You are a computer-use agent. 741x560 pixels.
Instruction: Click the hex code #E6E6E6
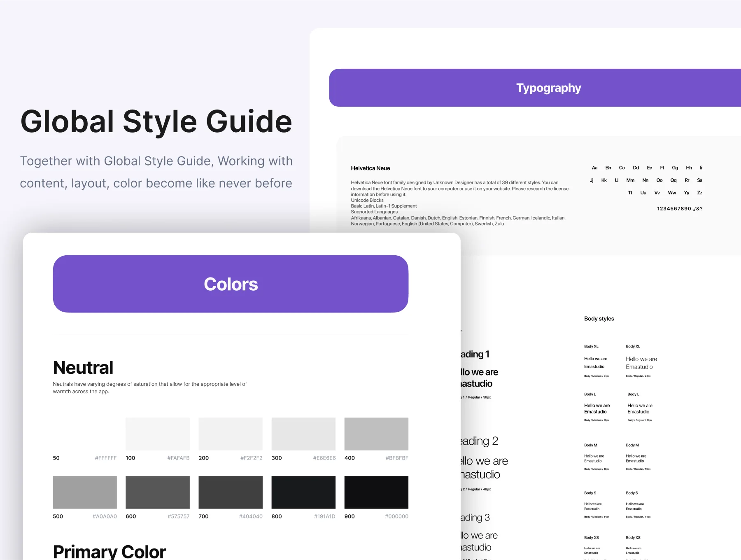pyautogui.click(x=324, y=458)
